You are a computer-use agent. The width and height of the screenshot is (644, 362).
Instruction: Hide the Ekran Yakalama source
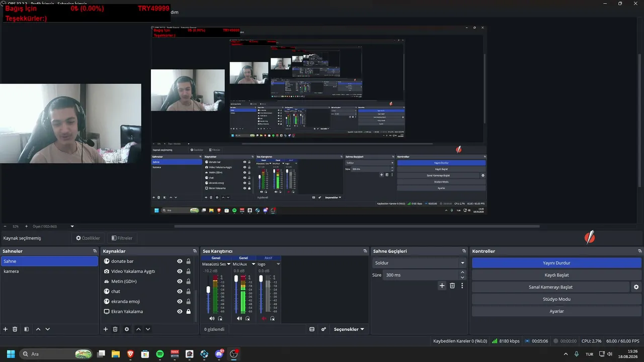click(x=180, y=312)
